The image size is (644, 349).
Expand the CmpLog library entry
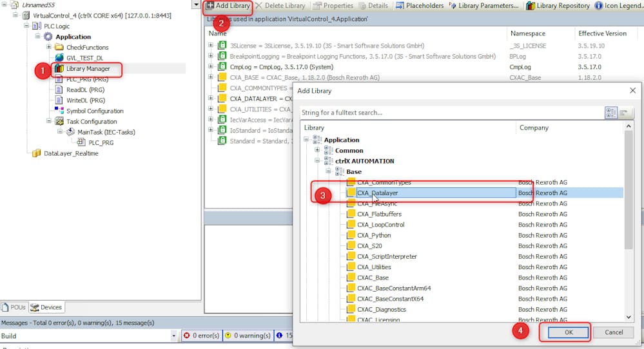click(x=211, y=66)
